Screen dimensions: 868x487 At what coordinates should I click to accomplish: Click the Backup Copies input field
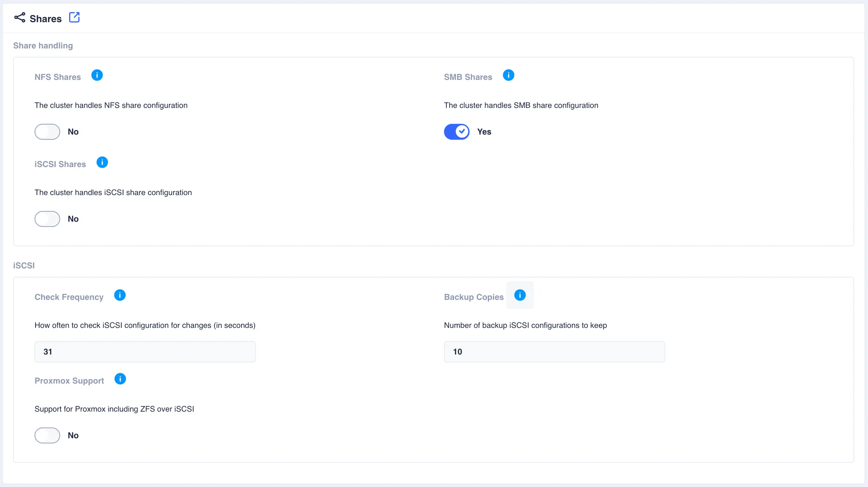(555, 351)
